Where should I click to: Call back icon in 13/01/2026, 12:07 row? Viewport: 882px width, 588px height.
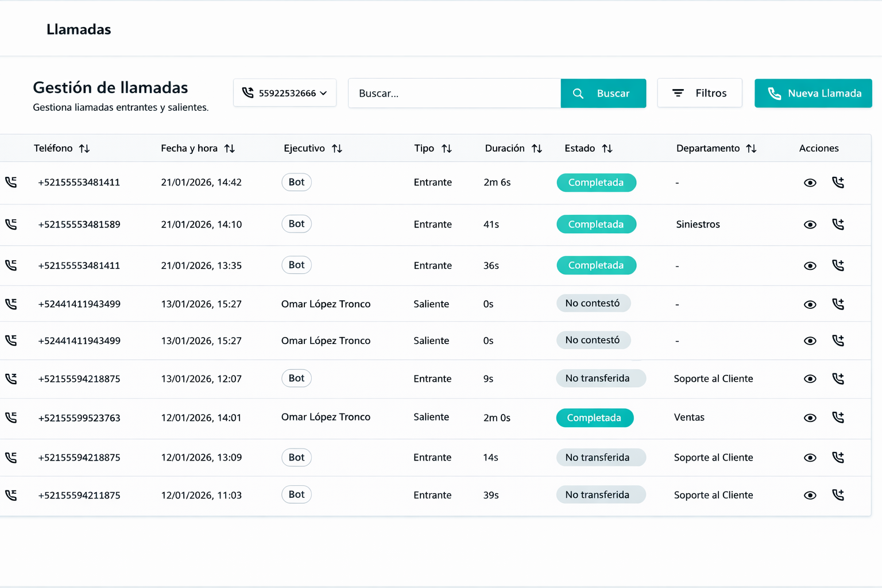pyautogui.click(x=838, y=378)
